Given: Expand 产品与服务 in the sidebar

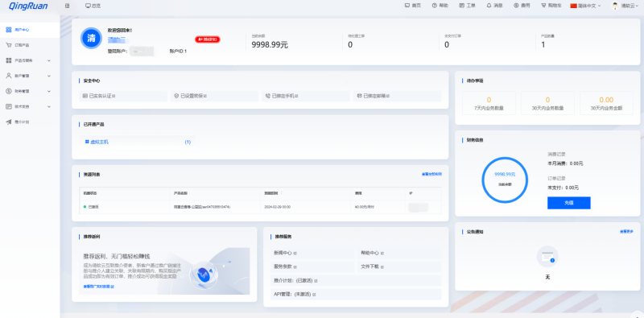Looking at the screenshot, I should pyautogui.click(x=30, y=60).
